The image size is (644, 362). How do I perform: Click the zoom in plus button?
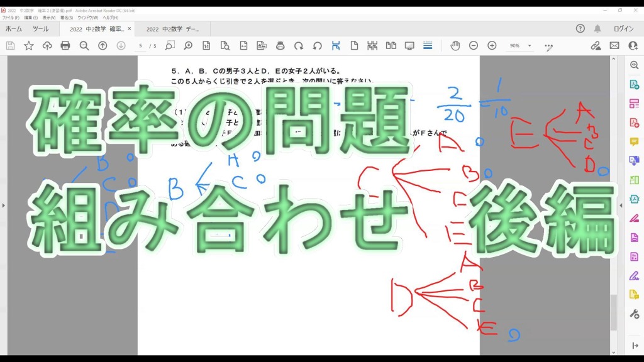[x=492, y=46]
